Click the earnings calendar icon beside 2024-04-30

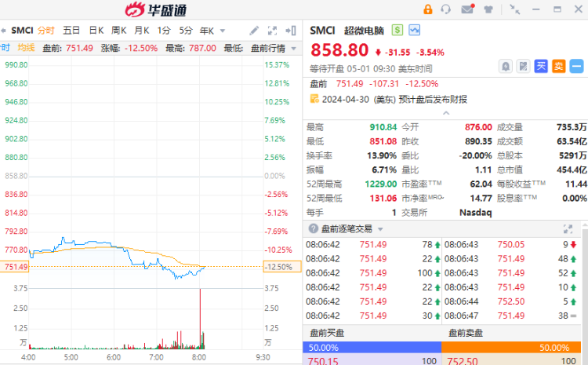pyautogui.click(x=314, y=99)
